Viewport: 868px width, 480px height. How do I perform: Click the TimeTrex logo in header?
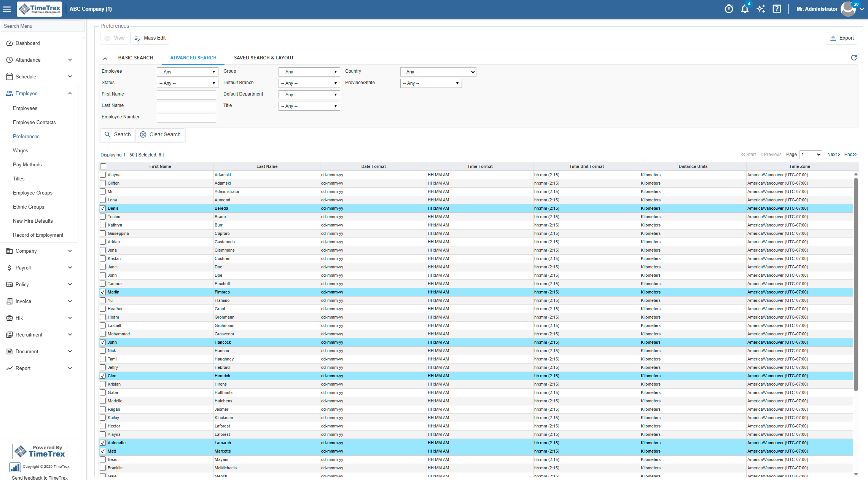point(40,9)
